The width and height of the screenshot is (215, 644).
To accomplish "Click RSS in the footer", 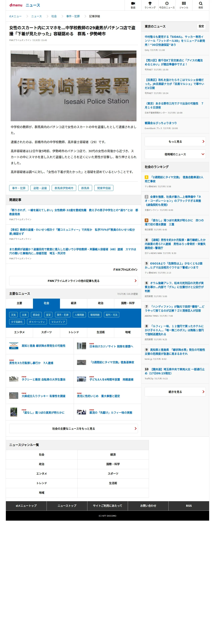I will (x=189, y=506).
